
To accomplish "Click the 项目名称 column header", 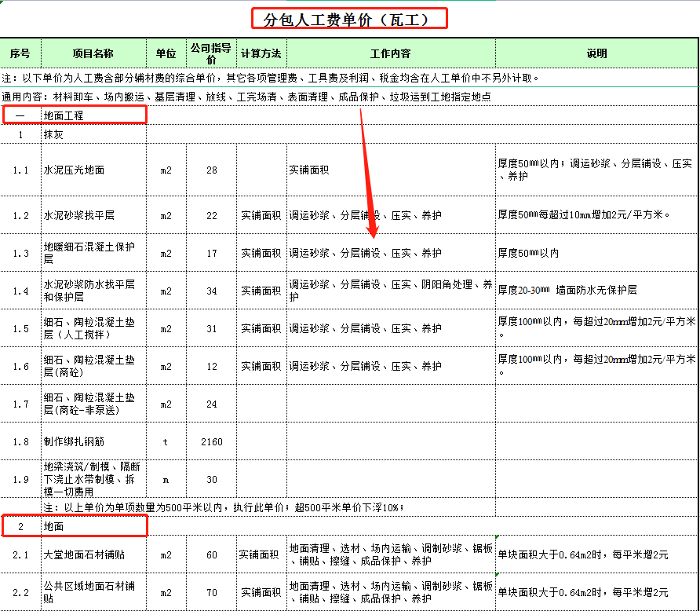I will click(x=93, y=53).
